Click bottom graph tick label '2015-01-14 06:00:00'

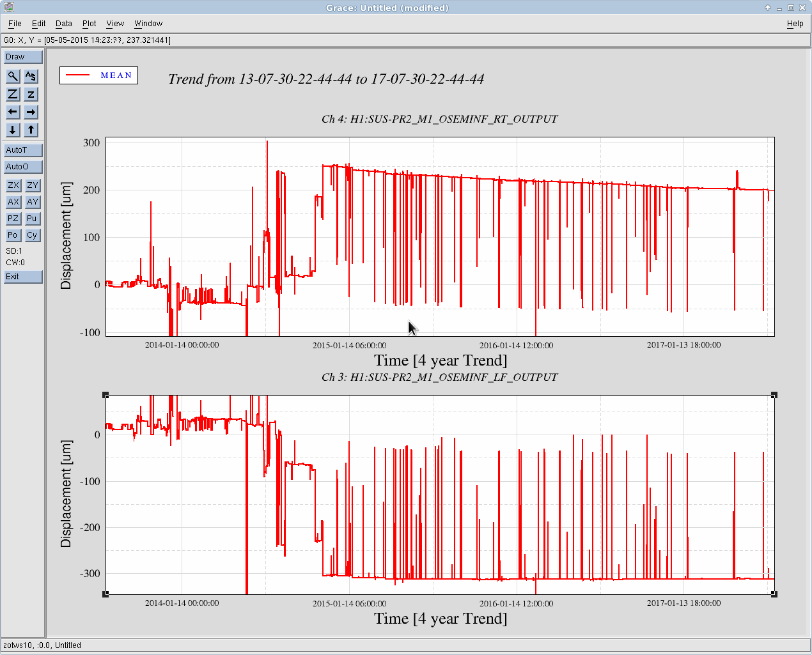coord(350,603)
